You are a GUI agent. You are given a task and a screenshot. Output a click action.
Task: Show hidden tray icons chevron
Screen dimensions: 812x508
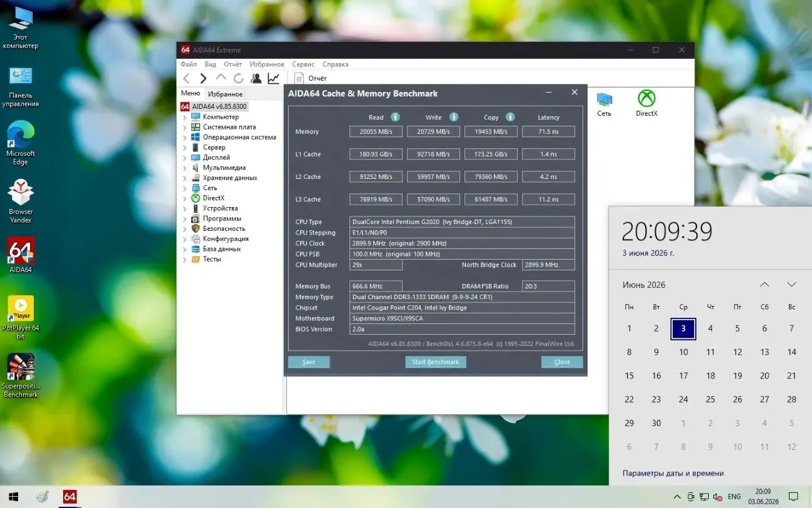click(x=677, y=497)
